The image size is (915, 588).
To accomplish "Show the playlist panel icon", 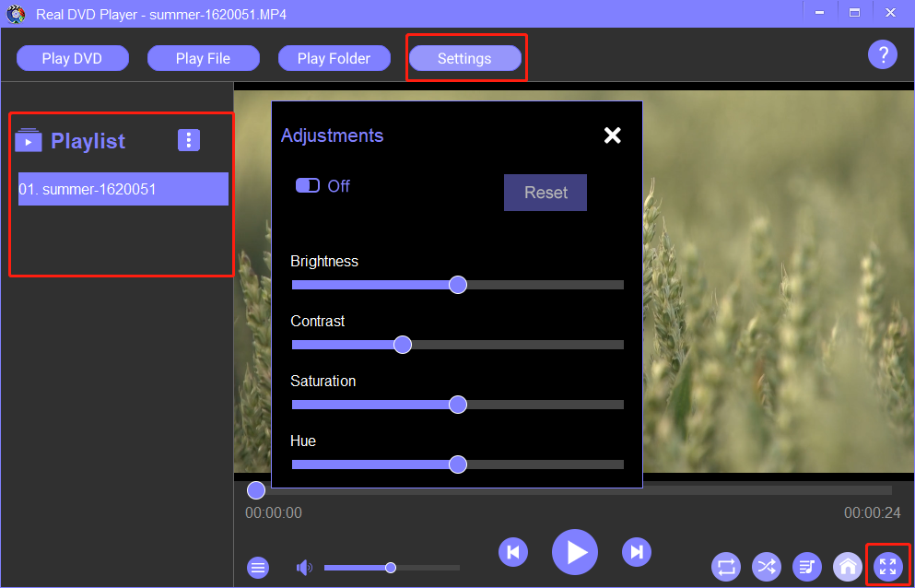I will coord(807,566).
